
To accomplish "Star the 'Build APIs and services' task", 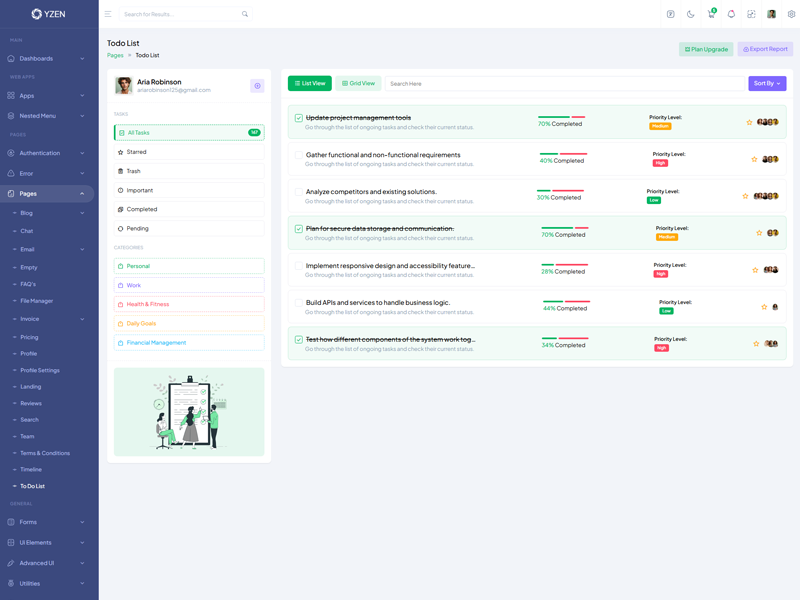I will pyautogui.click(x=764, y=307).
